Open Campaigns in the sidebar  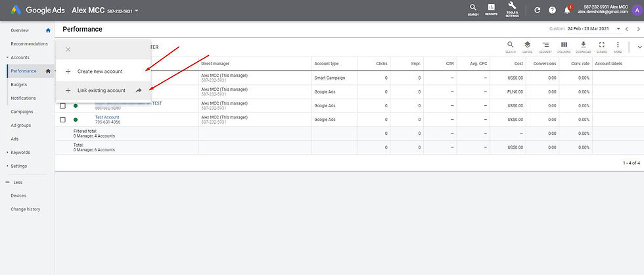[22, 112]
